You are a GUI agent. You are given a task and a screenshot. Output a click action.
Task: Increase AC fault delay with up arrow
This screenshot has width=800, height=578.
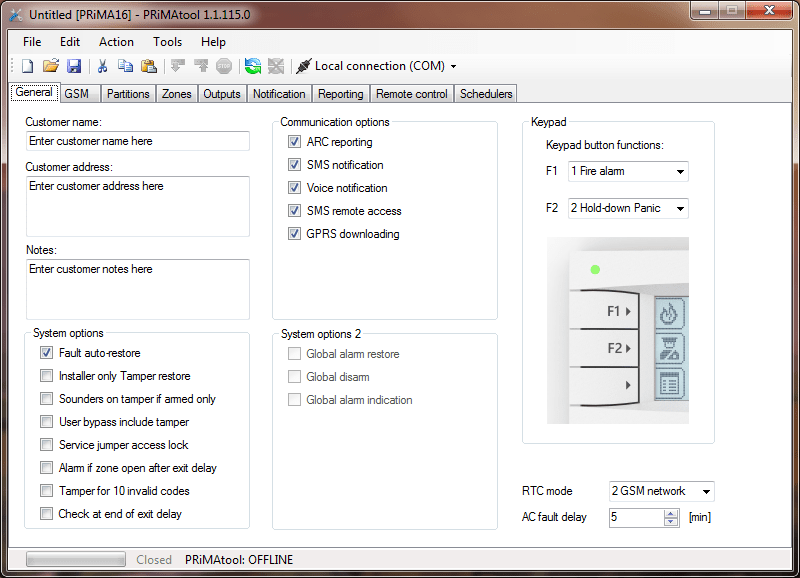pos(671,513)
